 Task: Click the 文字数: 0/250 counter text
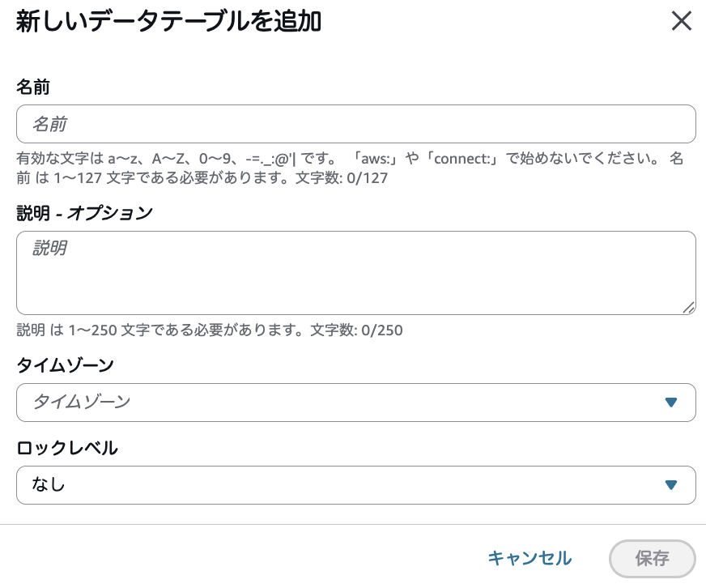(357, 330)
